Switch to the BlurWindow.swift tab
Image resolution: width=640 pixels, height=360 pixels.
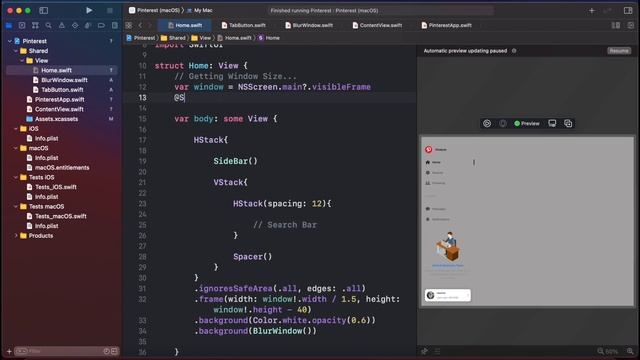[x=309, y=25]
